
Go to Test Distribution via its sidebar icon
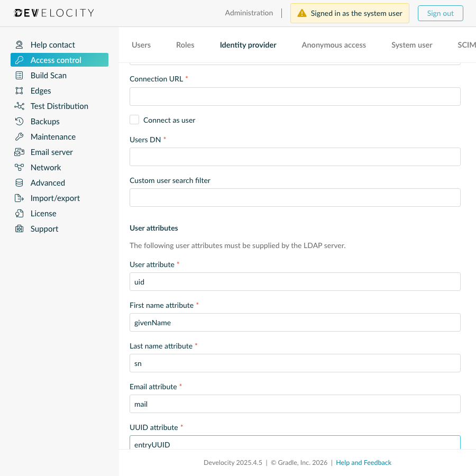pos(19,106)
